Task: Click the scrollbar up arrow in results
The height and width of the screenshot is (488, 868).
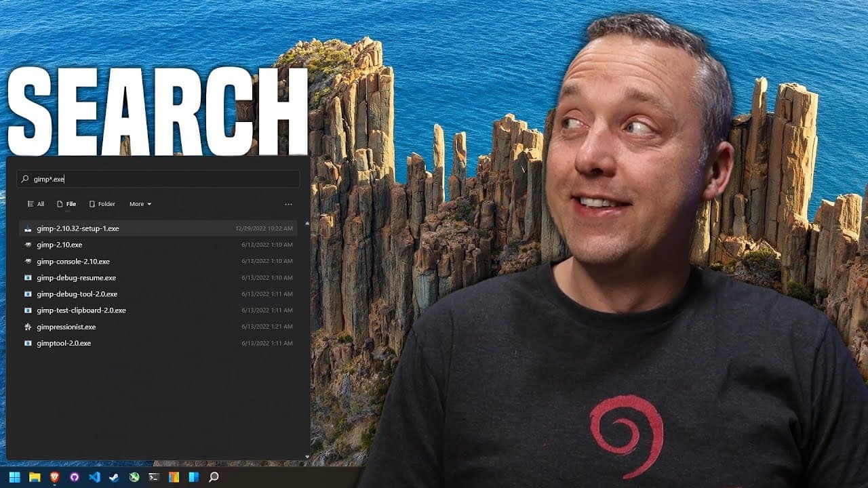Action: click(307, 223)
